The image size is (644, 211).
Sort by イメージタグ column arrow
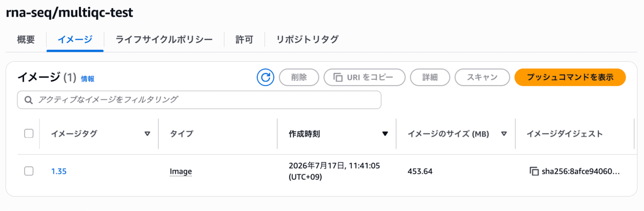[x=147, y=134]
